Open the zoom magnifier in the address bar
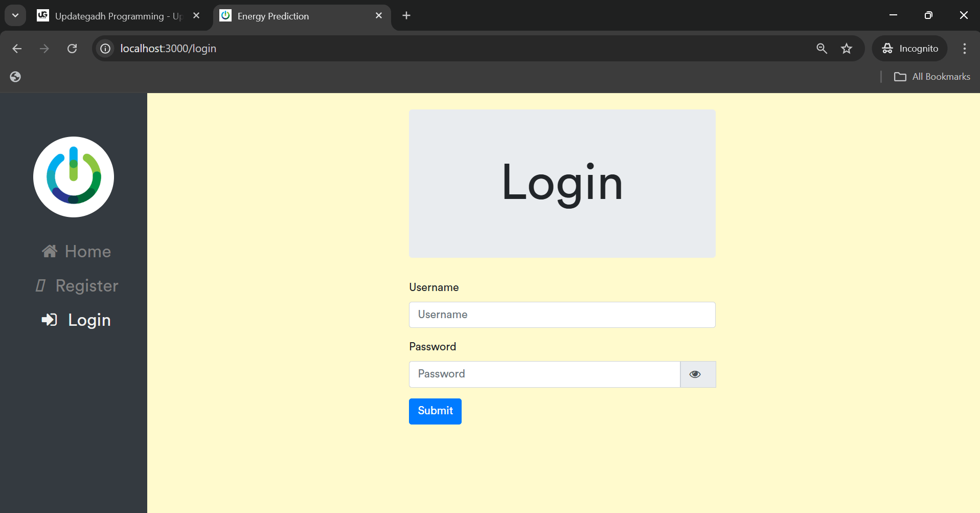Screen dimensions: 980x513 (822, 49)
